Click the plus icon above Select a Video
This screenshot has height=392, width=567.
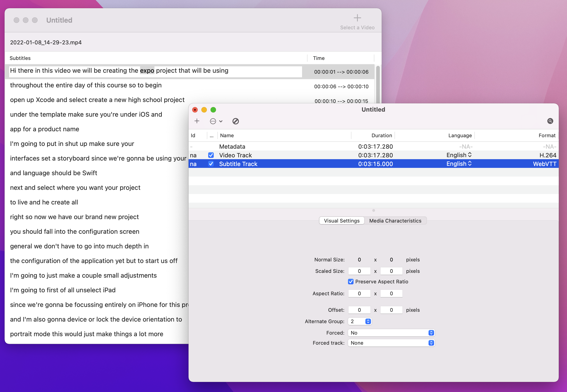click(357, 18)
